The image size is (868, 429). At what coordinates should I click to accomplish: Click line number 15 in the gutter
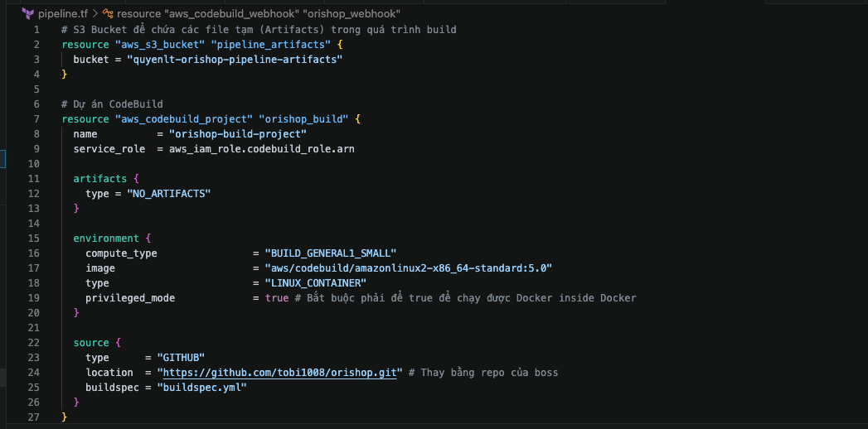click(34, 239)
